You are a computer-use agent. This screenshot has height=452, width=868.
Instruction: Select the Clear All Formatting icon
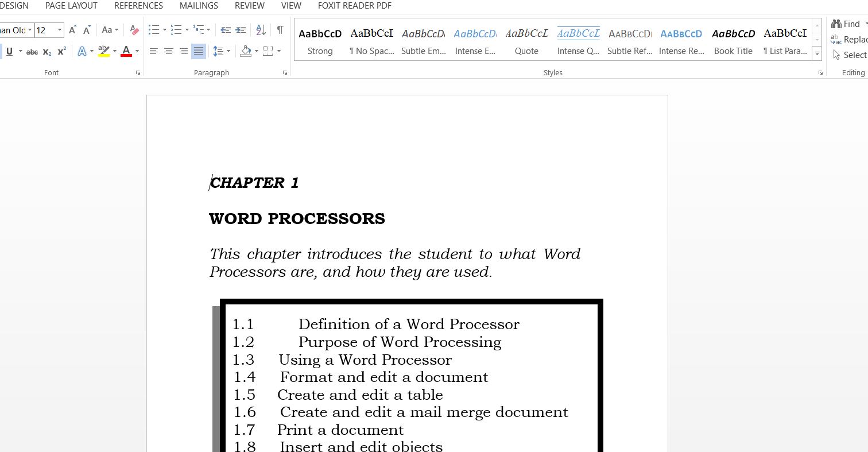pyautogui.click(x=134, y=30)
